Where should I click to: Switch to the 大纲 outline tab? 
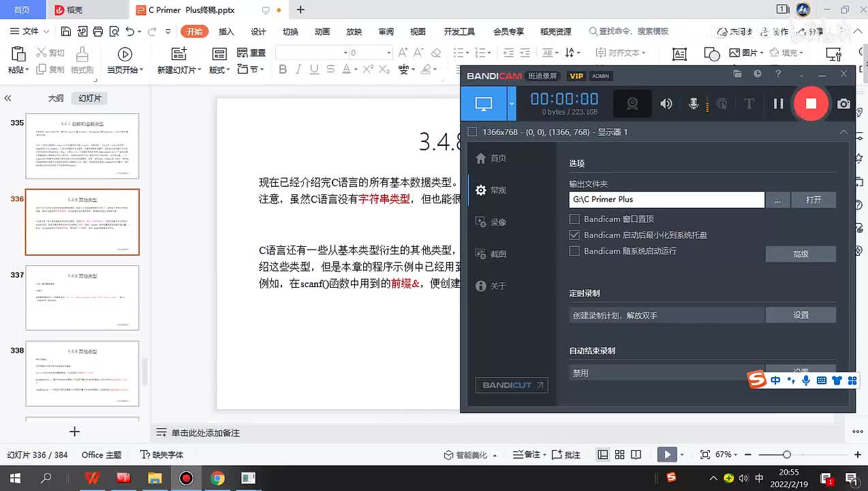tap(56, 98)
